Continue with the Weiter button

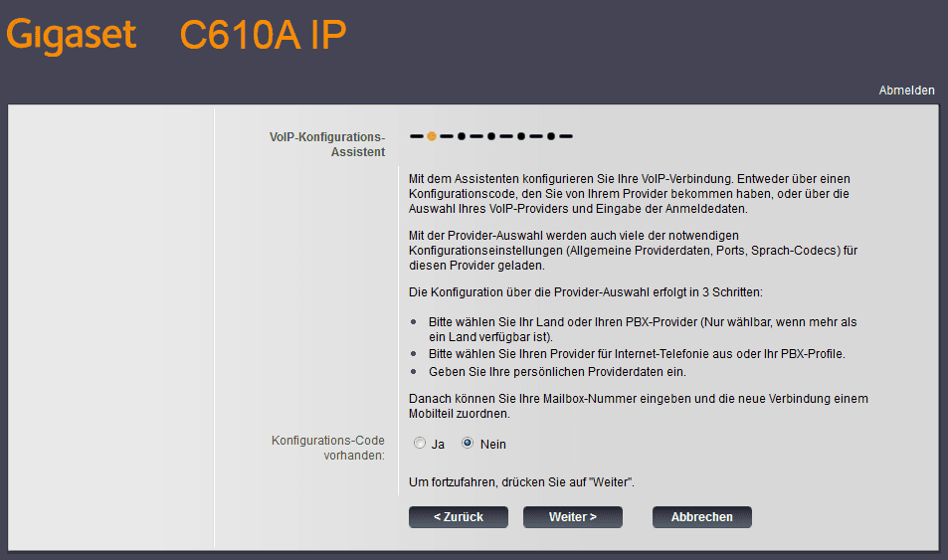pos(573,517)
